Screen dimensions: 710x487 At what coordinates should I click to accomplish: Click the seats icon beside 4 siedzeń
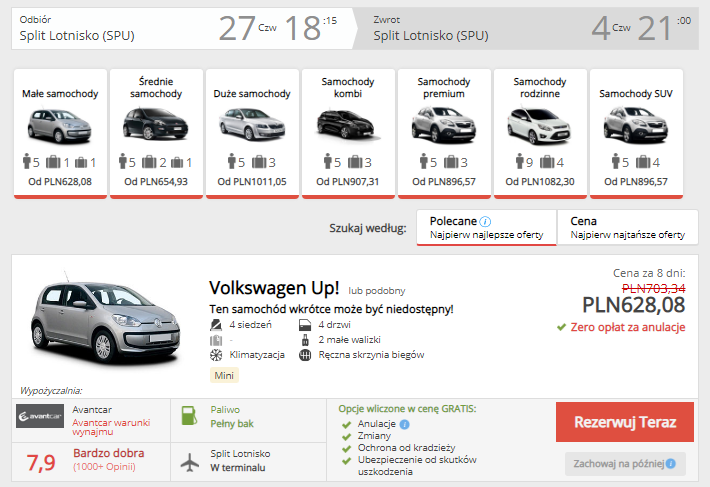click(216, 325)
